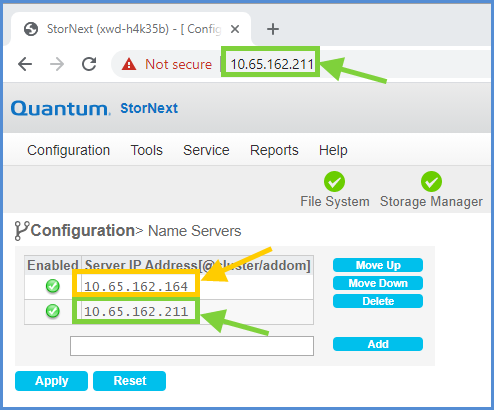
Task: Click the Delete button
Action: pos(378,301)
